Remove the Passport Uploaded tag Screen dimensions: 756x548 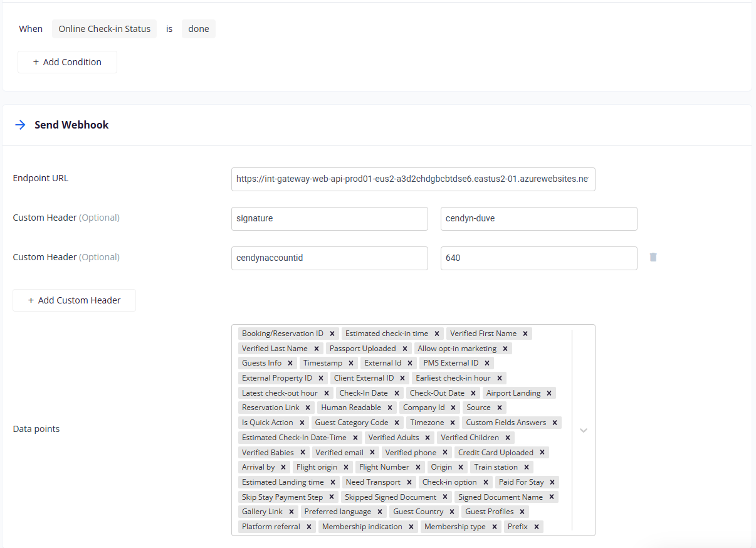(405, 349)
